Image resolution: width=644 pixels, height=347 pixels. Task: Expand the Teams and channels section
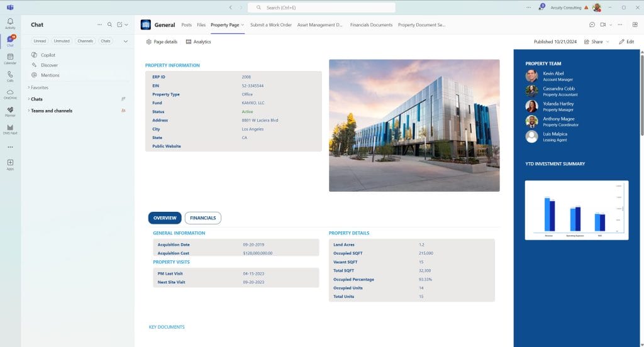coord(51,111)
